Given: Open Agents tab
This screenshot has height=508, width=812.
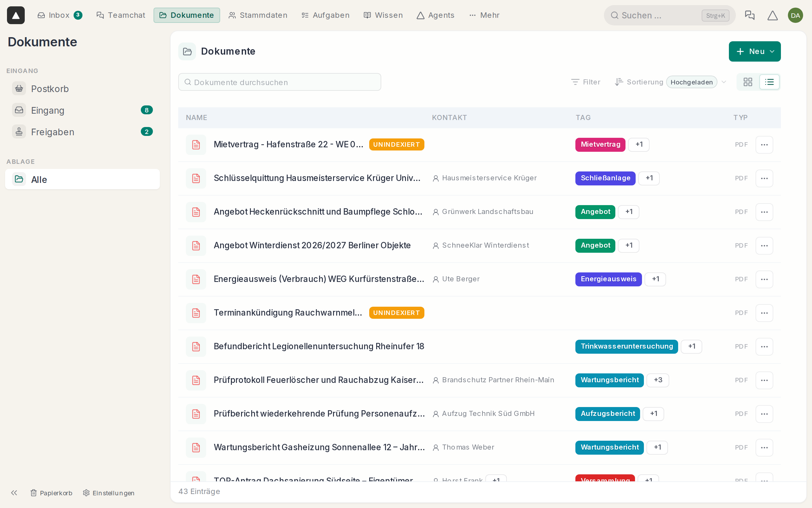Looking at the screenshot, I should pyautogui.click(x=435, y=15).
